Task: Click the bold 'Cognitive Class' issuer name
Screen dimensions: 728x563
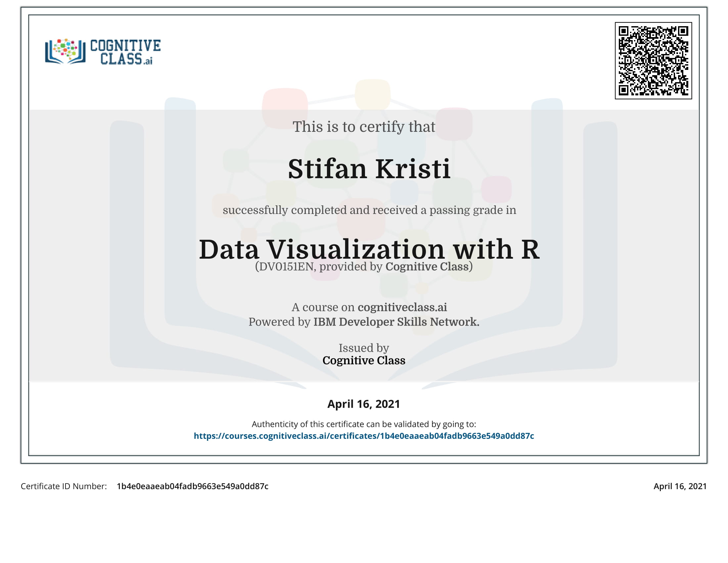Action: click(x=364, y=361)
